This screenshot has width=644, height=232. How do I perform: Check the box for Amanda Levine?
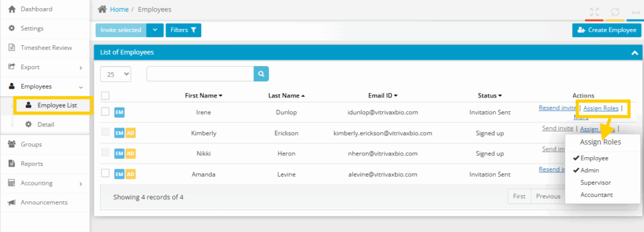105,174
